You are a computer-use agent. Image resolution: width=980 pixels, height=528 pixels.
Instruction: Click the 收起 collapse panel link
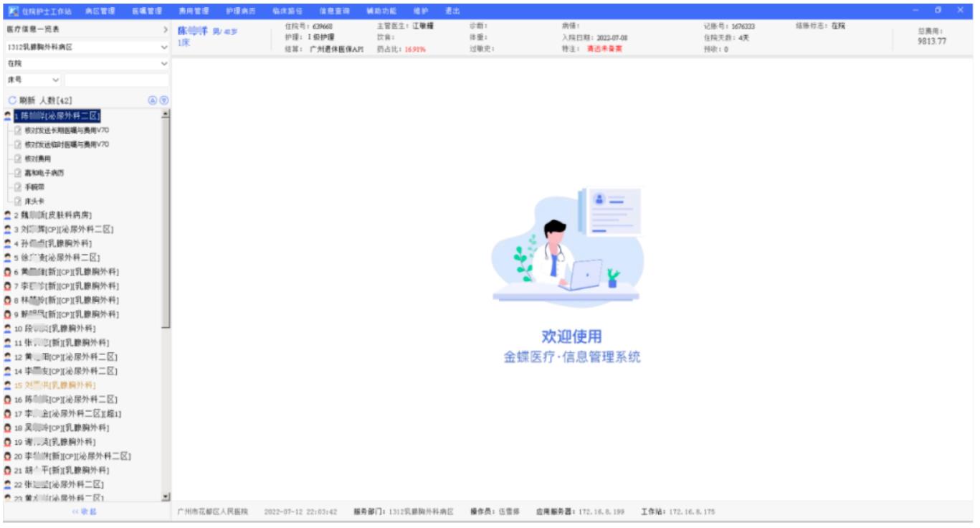coord(85,511)
